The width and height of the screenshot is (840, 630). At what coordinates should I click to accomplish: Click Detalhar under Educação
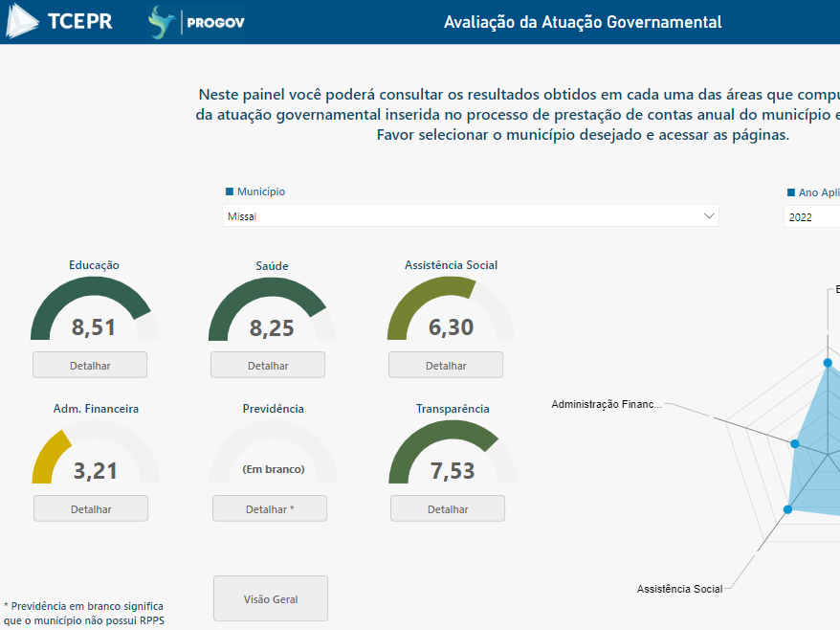point(90,365)
